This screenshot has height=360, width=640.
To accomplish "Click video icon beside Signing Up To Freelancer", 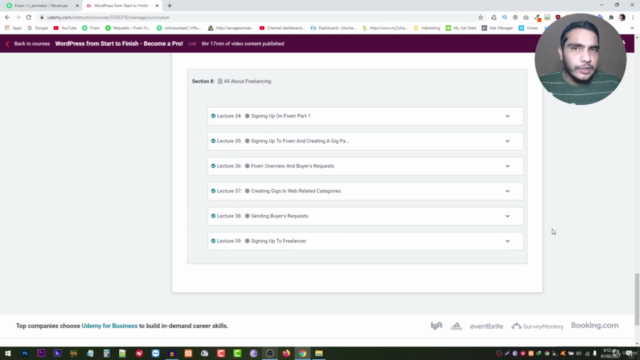I will pyautogui.click(x=247, y=241).
